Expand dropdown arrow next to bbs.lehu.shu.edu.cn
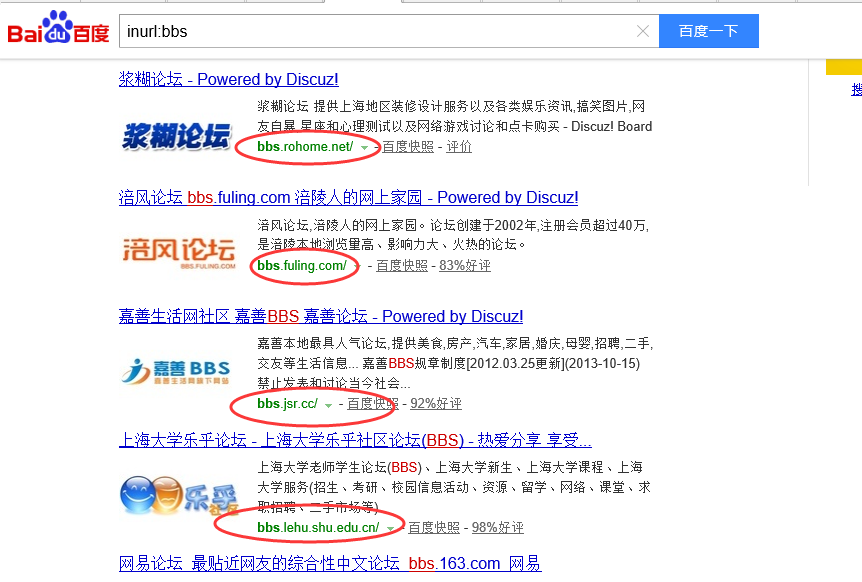This screenshot has width=862, height=582. [x=390, y=528]
